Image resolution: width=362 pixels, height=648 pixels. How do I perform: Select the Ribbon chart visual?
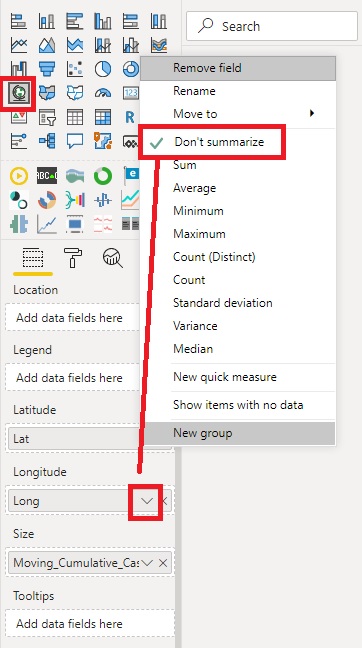(x=159, y=45)
